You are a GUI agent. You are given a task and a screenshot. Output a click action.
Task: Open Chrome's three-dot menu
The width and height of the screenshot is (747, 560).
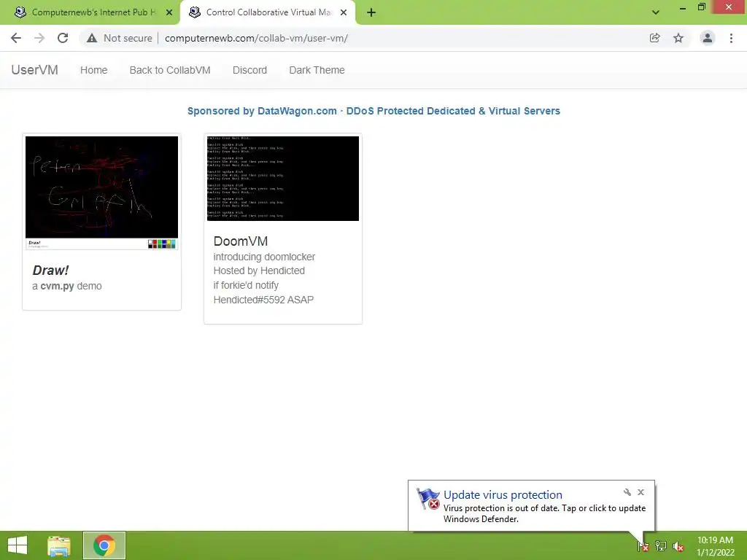coord(731,38)
